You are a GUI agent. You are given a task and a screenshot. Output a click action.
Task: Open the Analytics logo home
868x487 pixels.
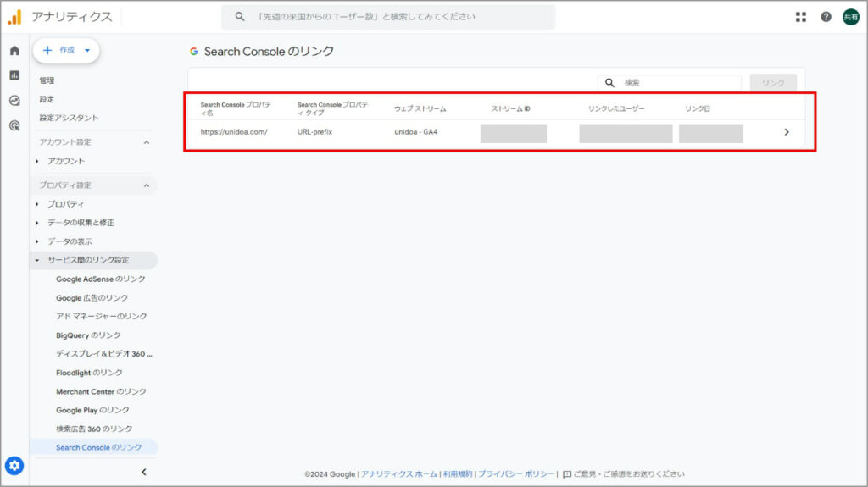pyautogui.click(x=15, y=17)
